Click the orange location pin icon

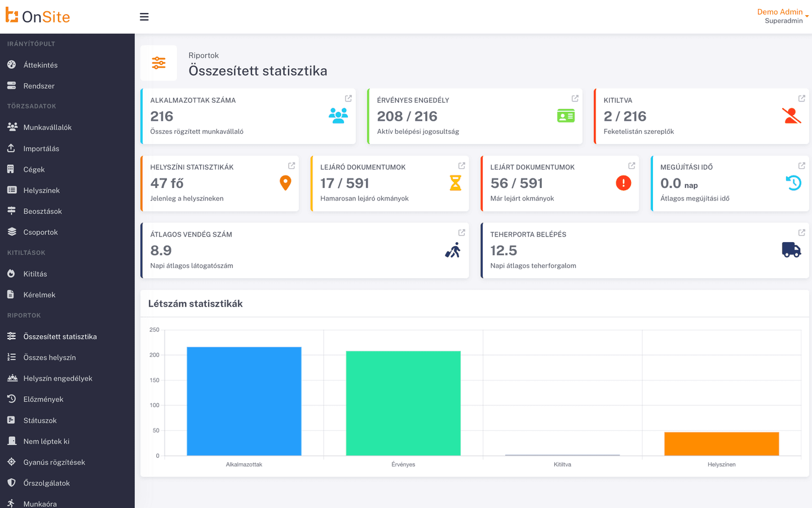285,183
